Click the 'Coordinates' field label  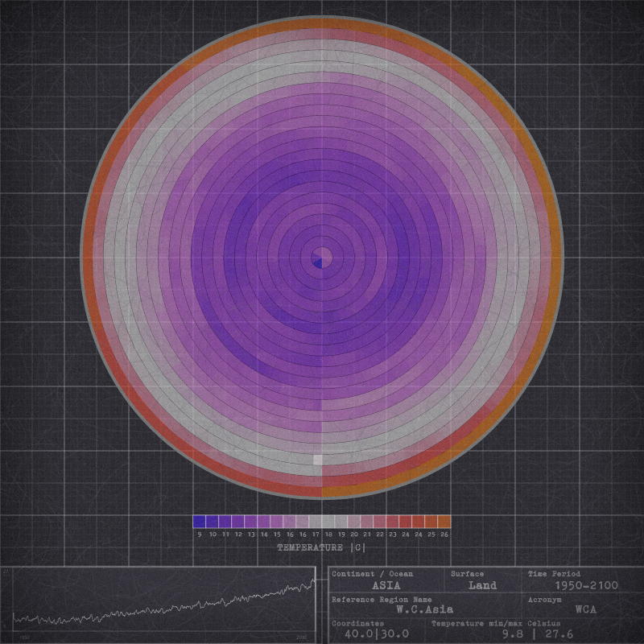[357, 623]
